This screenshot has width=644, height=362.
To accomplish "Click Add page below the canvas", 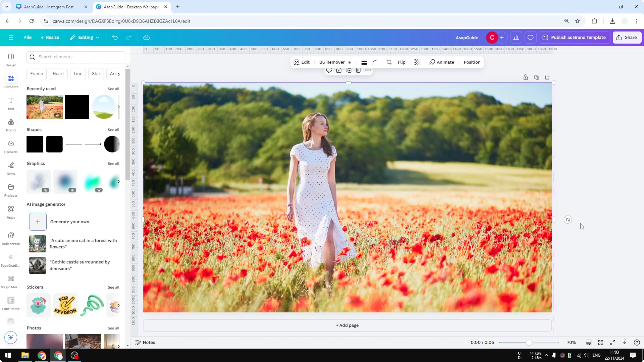I will (x=347, y=325).
